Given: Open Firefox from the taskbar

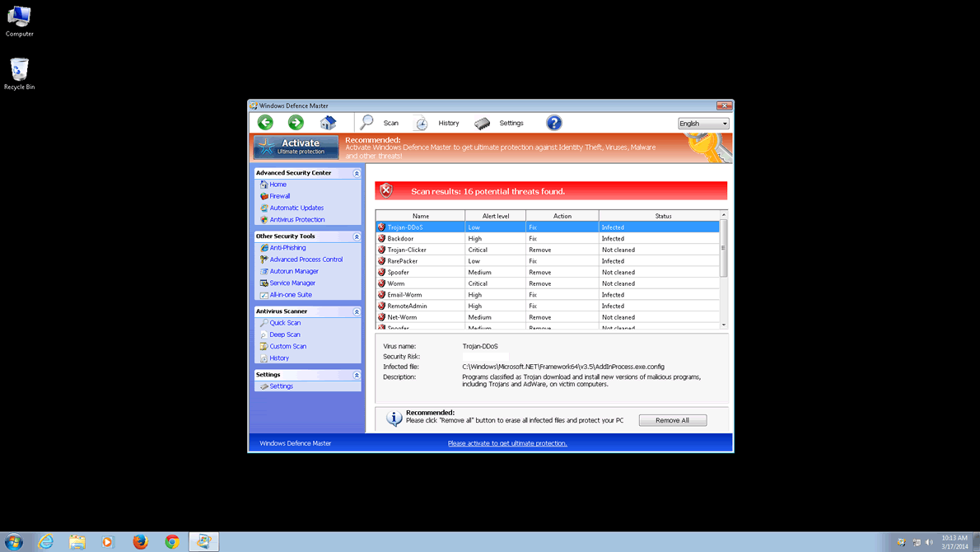Looking at the screenshot, I should click(x=140, y=541).
